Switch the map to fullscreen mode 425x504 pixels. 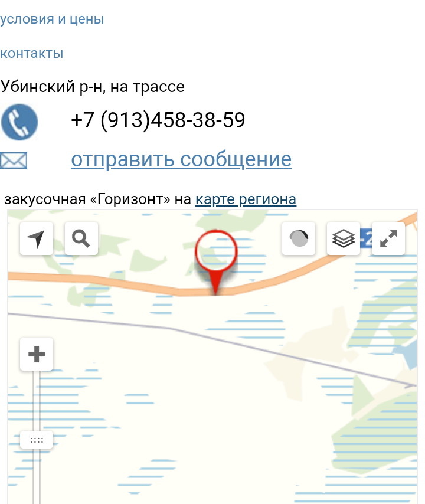point(388,238)
